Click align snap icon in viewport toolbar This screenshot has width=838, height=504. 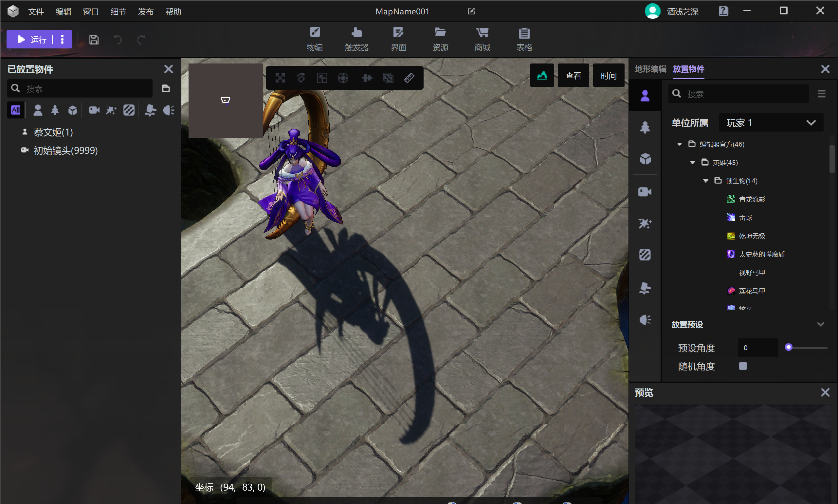pos(367,78)
